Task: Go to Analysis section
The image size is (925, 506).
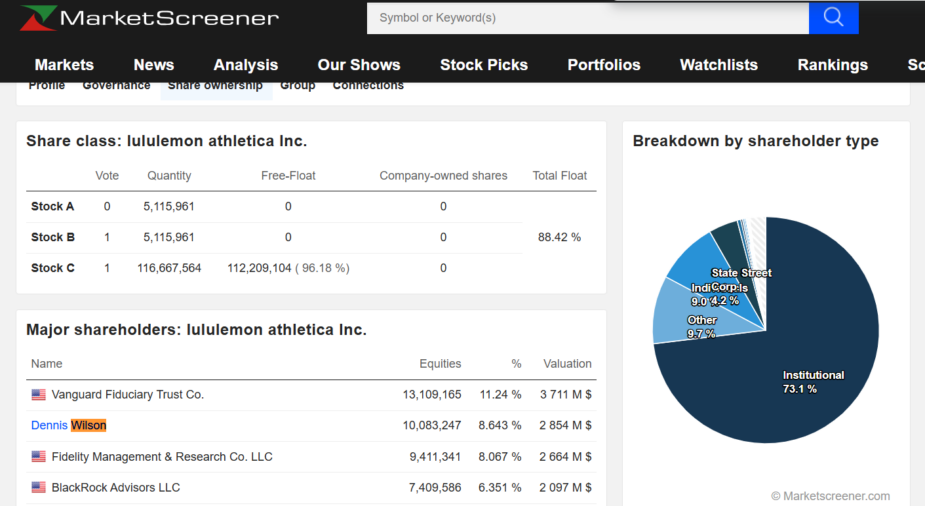Action: pos(246,64)
